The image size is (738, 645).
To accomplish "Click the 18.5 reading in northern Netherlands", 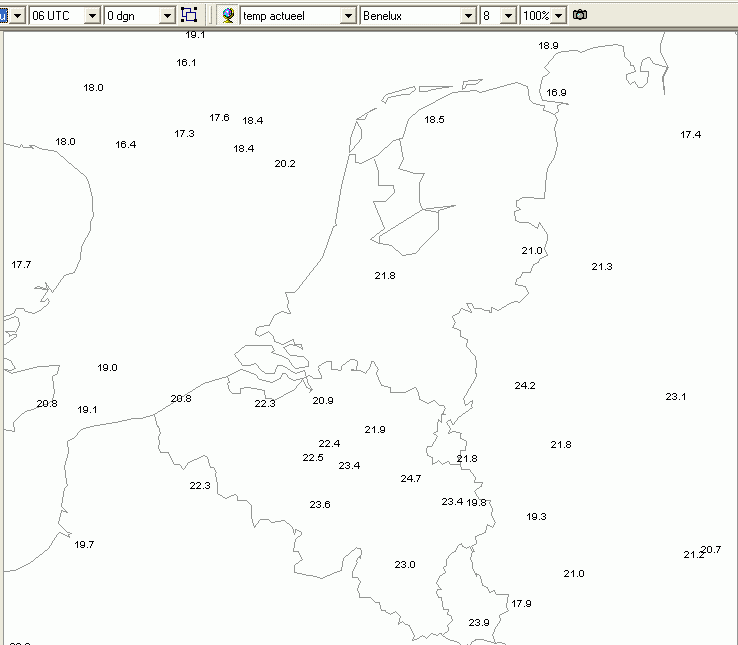I will coord(434,120).
